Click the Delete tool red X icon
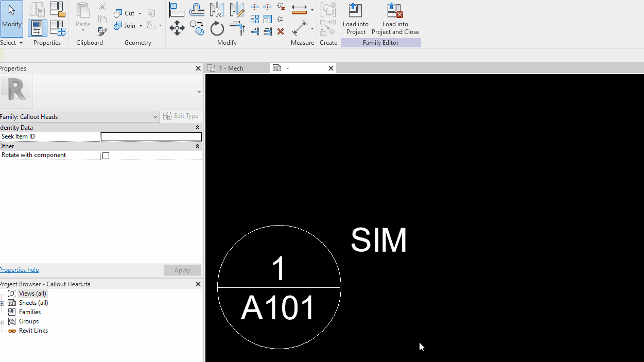Image resolution: width=644 pixels, height=362 pixels. (281, 31)
